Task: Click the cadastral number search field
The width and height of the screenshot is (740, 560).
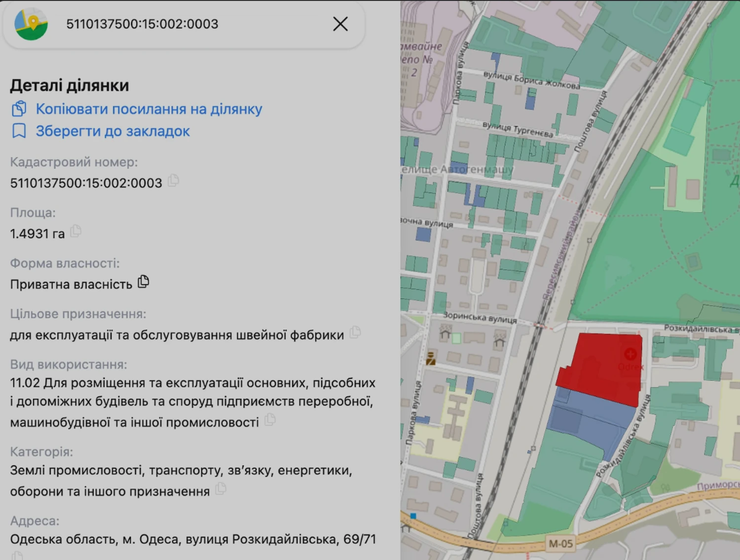Action: 187,24
